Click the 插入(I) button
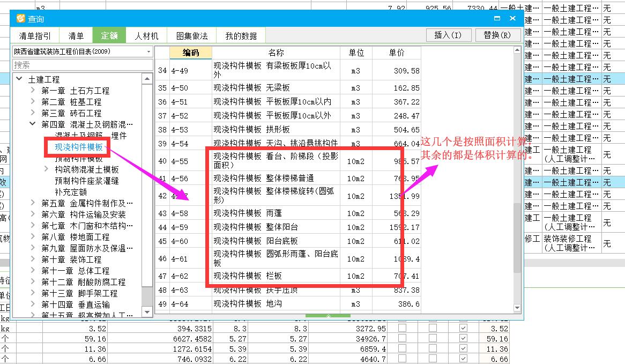 (x=449, y=35)
